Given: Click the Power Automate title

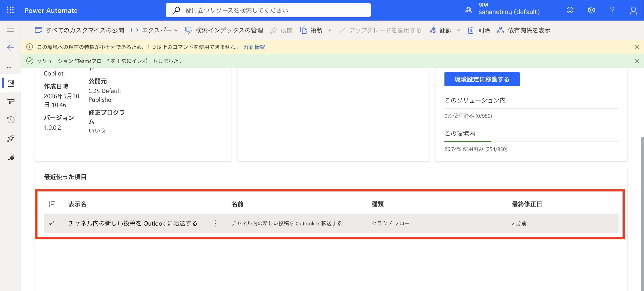Looking at the screenshot, I should 51,11.
